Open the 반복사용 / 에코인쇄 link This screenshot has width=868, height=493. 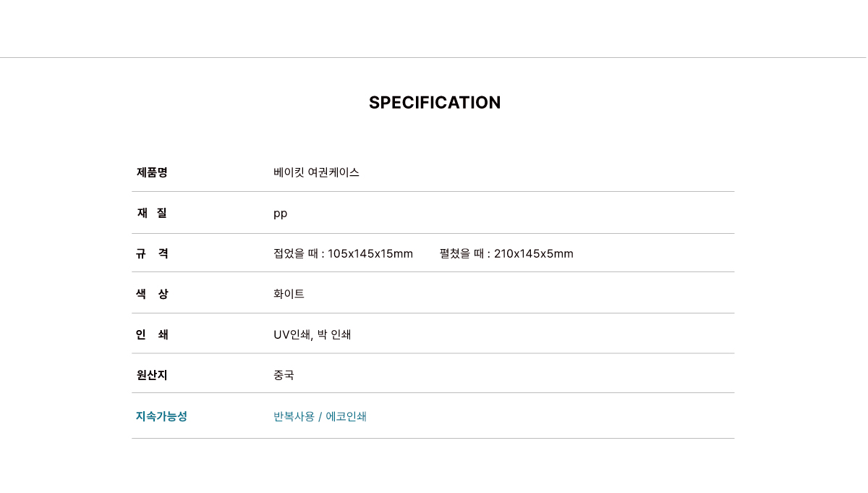click(320, 416)
